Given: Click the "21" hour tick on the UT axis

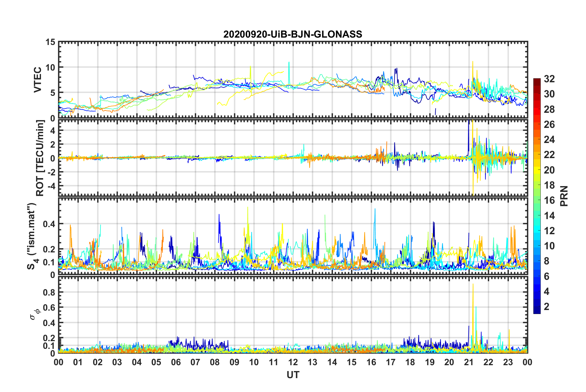Looking at the screenshot, I should tap(469, 362).
